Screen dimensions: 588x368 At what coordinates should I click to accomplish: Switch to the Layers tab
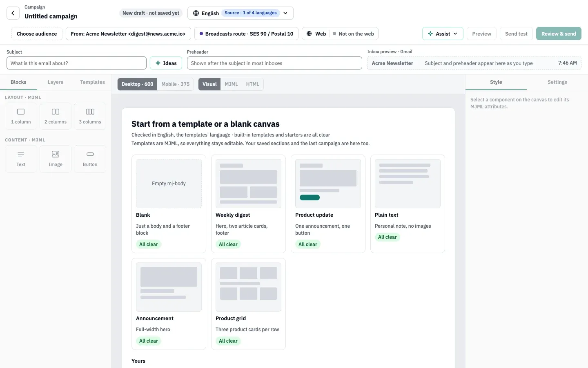(x=56, y=82)
